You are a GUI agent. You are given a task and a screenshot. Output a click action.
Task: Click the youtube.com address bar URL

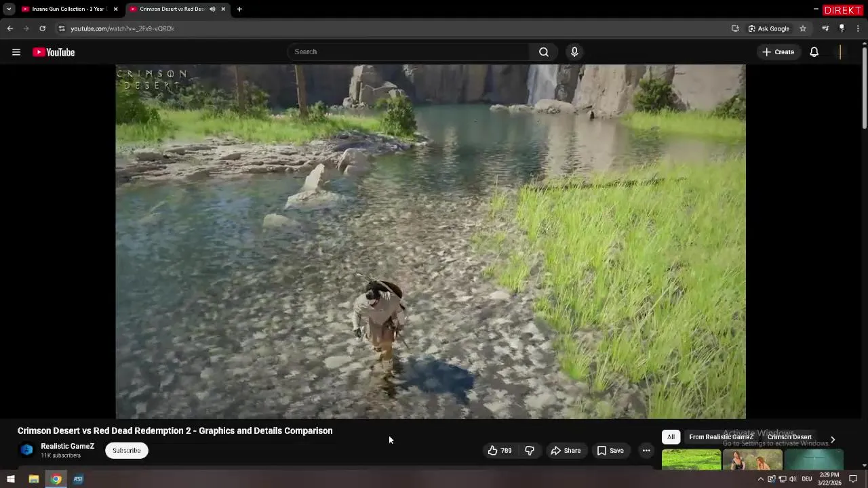point(123,28)
